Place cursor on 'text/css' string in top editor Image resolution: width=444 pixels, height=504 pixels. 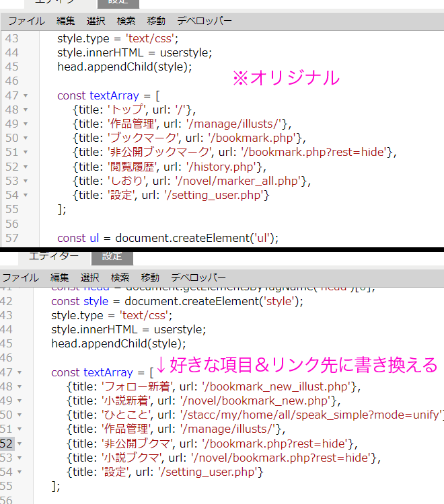pos(150,38)
